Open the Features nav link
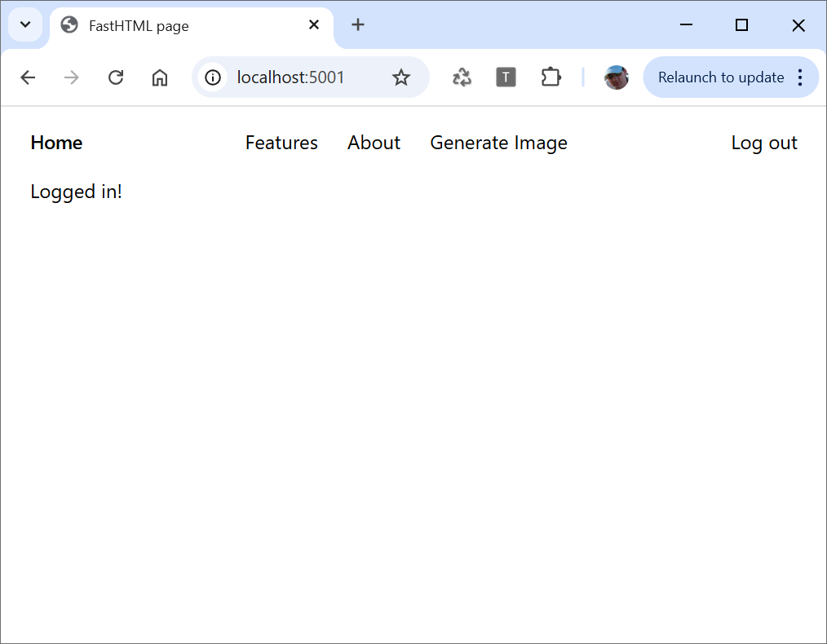This screenshot has height=644, width=827. coord(281,143)
